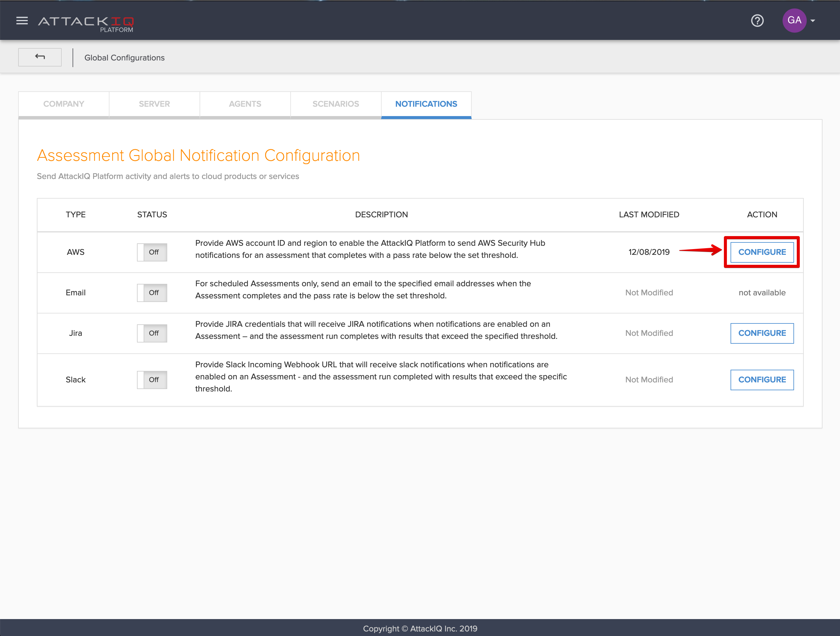Image resolution: width=840 pixels, height=636 pixels.
Task: Click Configure for Slack notifications
Action: tap(762, 380)
